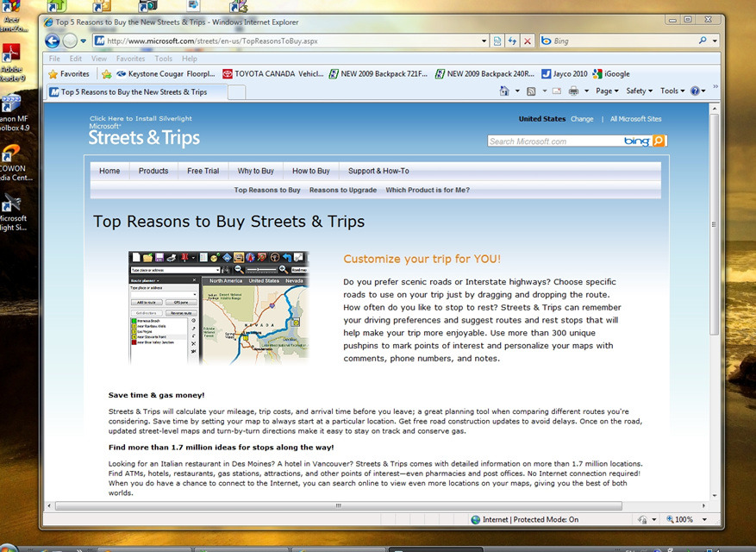Click the Streets & Trips logo

tap(144, 137)
